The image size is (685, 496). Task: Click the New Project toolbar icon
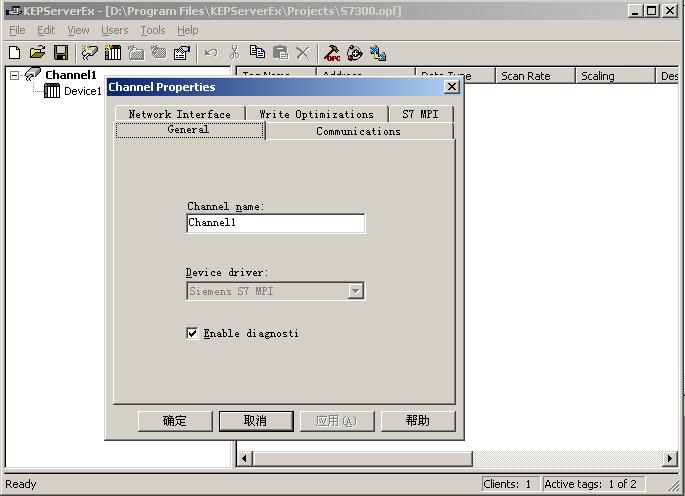[x=14, y=53]
